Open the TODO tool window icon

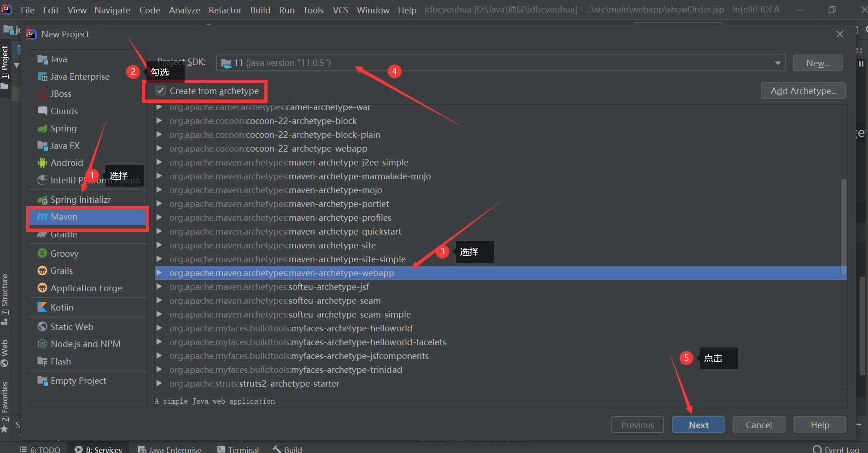tap(23, 449)
